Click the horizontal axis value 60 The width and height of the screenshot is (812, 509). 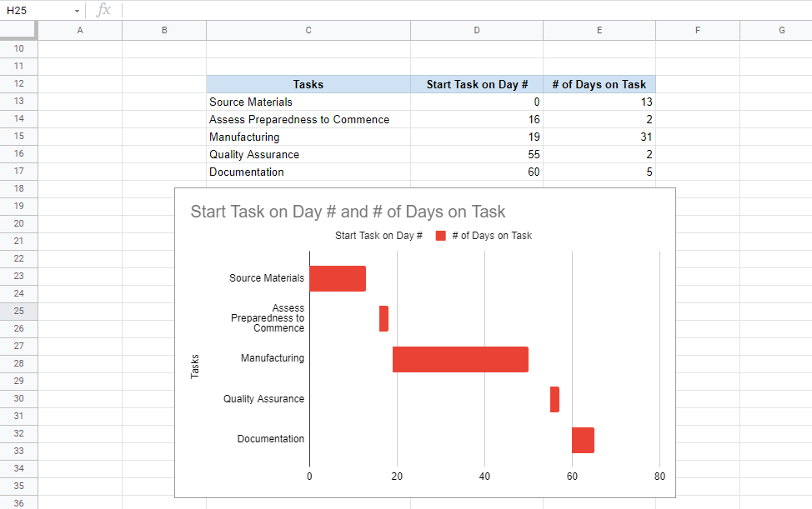(572, 477)
